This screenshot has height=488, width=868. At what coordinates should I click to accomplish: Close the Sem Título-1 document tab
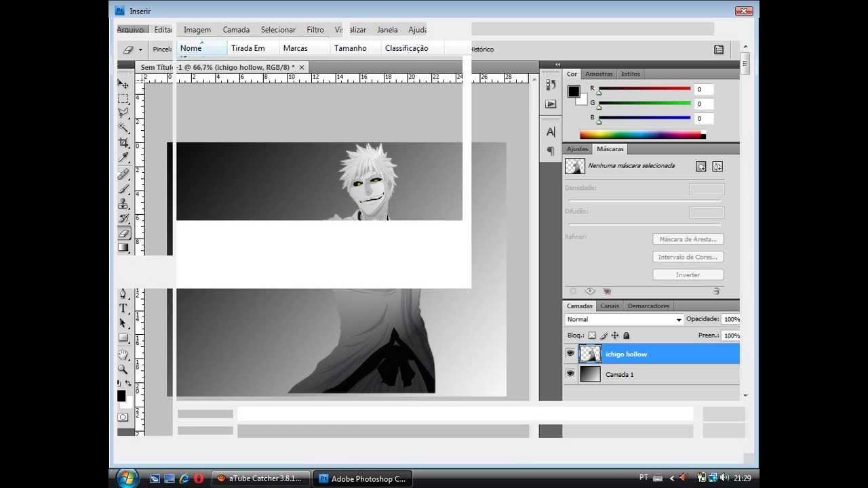pyautogui.click(x=302, y=67)
